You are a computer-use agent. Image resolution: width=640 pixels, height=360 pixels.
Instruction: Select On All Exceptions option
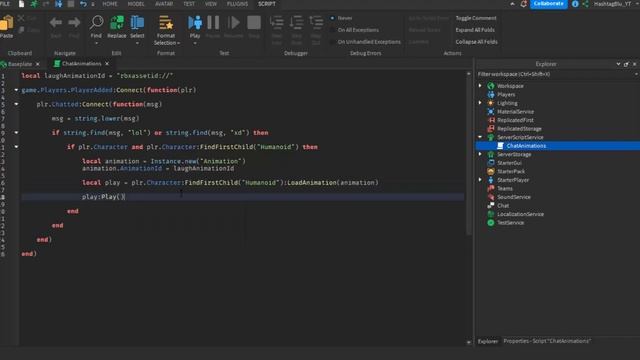click(354, 30)
